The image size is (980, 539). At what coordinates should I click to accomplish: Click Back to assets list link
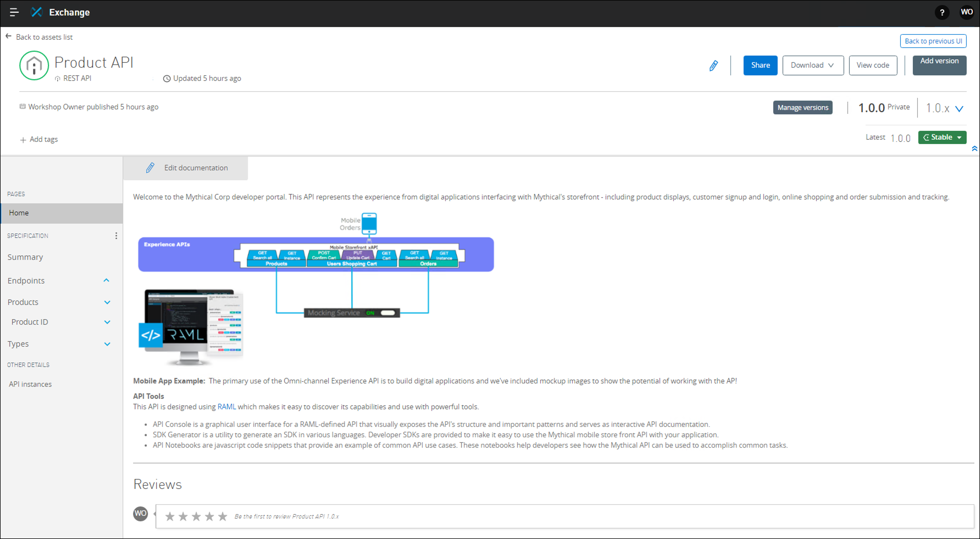coord(44,37)
